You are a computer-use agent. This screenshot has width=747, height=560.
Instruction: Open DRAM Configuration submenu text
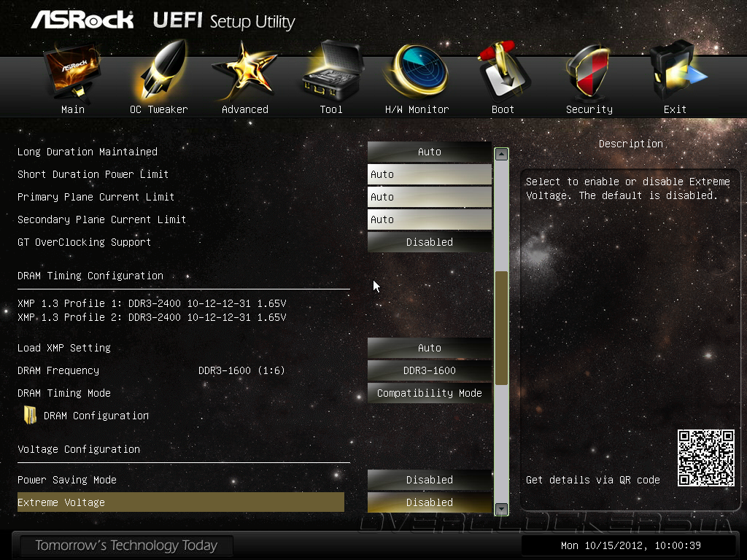pyautogui.click(x=96, y=416)
